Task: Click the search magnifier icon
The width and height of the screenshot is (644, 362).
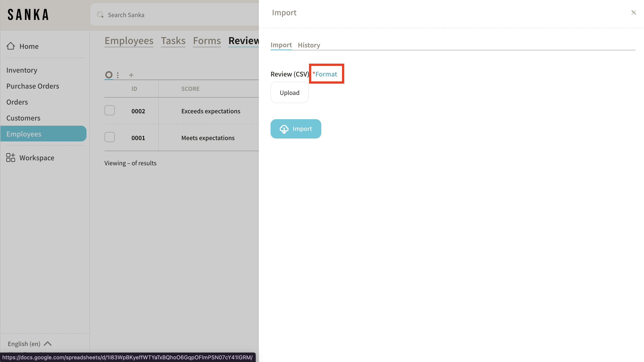Action: tap(100, 15)
